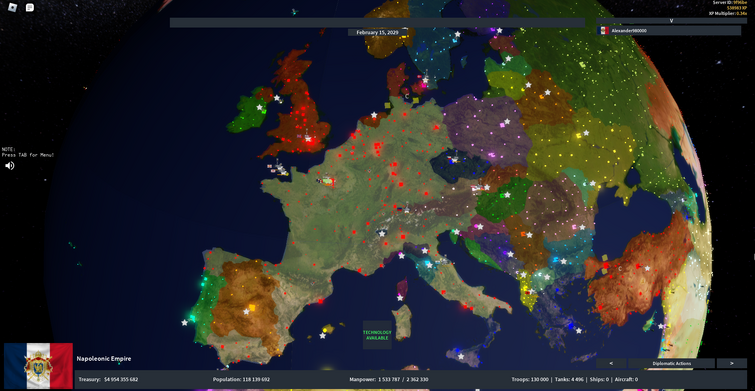Click the Ukraine capital star in yellow region
Viewport: 755px width, 391px height.
(586, 133)
